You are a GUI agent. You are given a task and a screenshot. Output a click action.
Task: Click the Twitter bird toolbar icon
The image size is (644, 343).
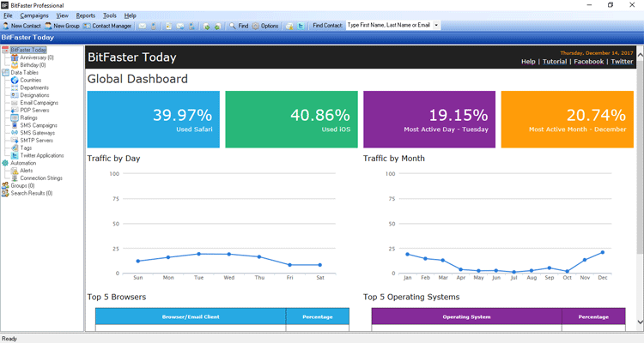pyautogui.click(x=301, y=26)
